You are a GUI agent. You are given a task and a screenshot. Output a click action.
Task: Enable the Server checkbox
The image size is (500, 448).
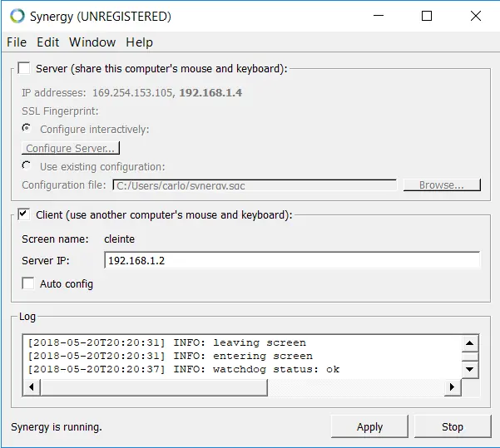coord(24,68)
